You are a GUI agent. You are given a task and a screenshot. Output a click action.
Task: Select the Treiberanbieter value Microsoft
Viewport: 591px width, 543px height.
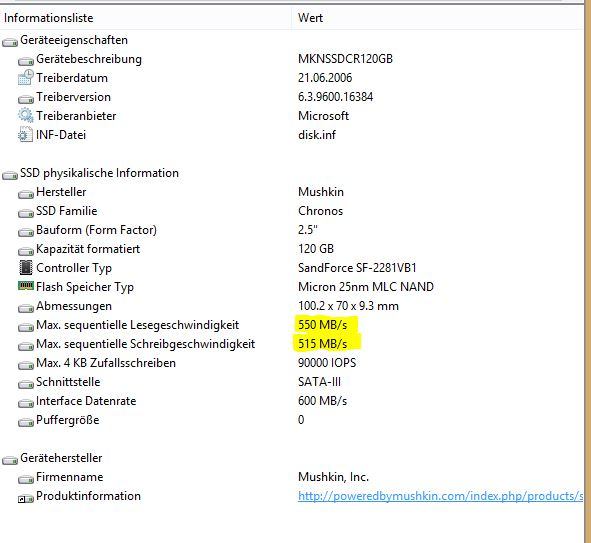tap(323, 116)
